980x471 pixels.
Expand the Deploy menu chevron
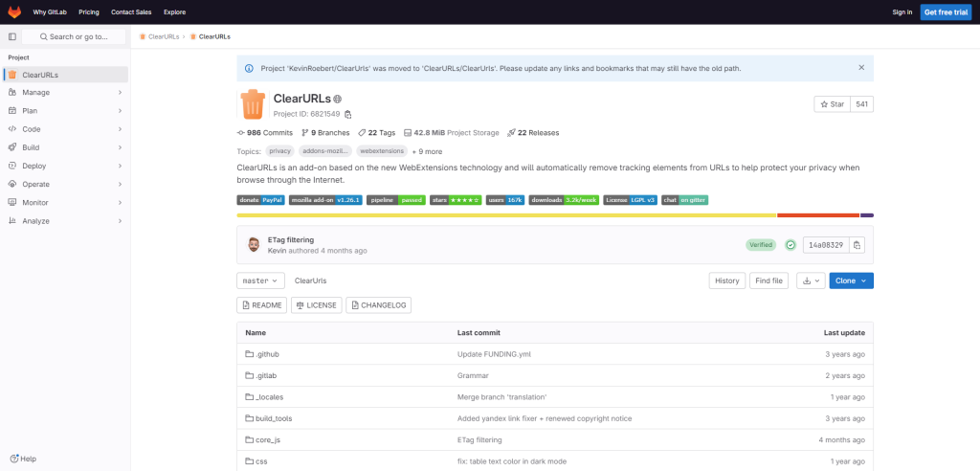coord(120,166)
